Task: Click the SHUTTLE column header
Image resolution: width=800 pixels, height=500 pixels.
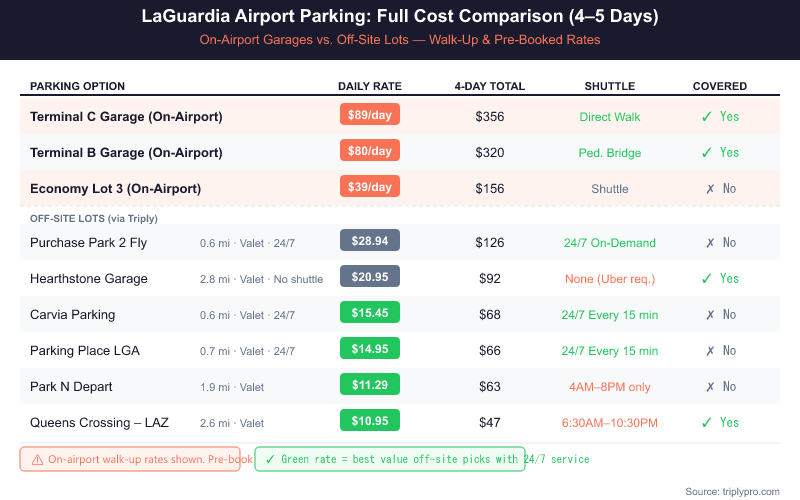Action: click(x=610, y=86)
